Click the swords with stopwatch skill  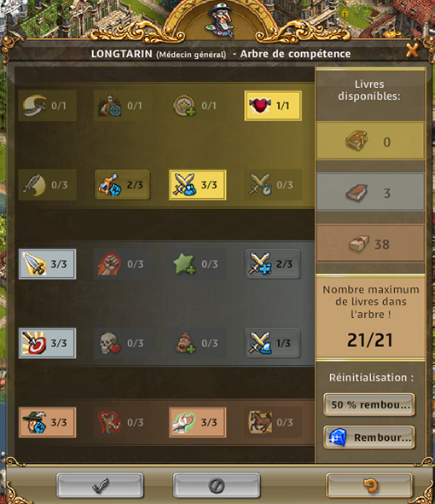tap(273, 185)
